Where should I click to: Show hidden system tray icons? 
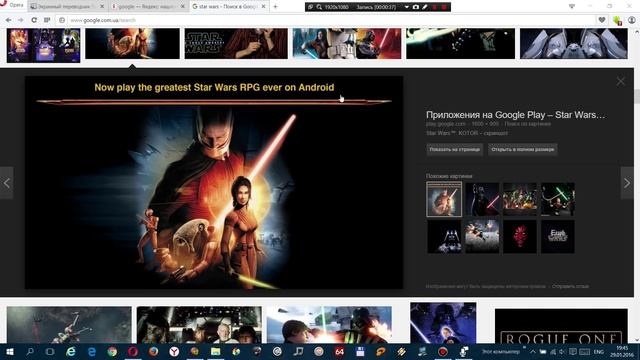coord(533,351)
